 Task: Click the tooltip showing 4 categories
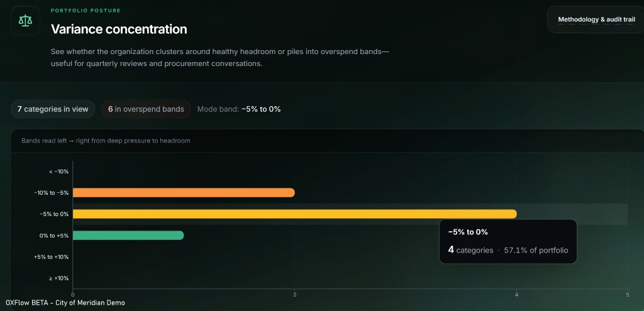[x=508, y=241]
